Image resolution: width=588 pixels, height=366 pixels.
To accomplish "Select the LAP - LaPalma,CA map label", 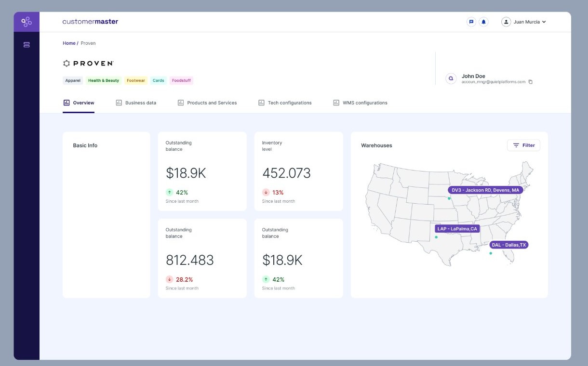I will click(x=457, y=229).
